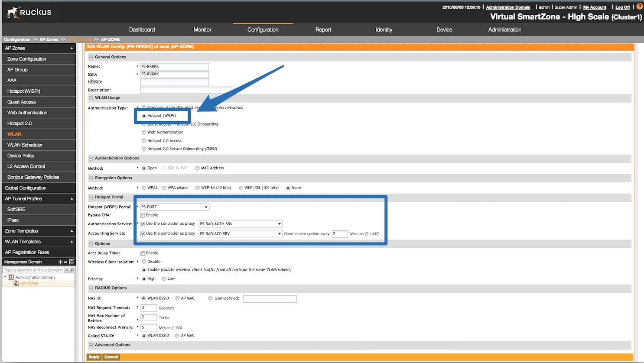Open the Monitor tab
This screenshot has height=363, width=644.
coord(202,29)
